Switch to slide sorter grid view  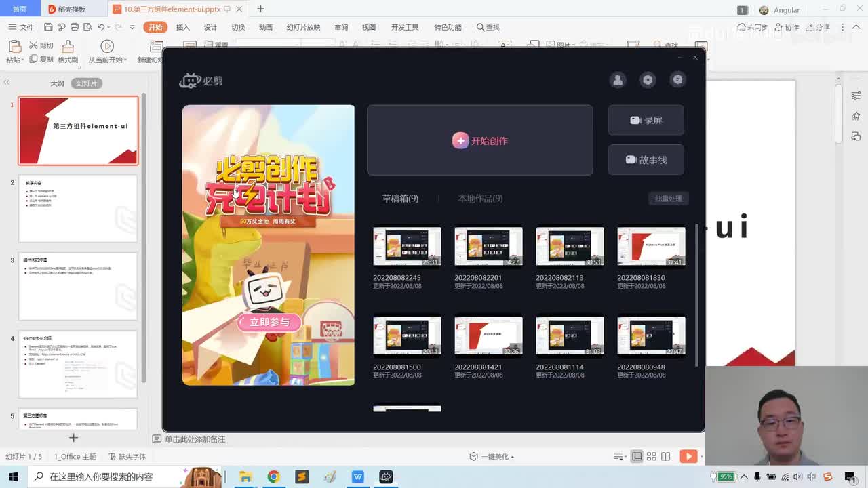(651, 457)
